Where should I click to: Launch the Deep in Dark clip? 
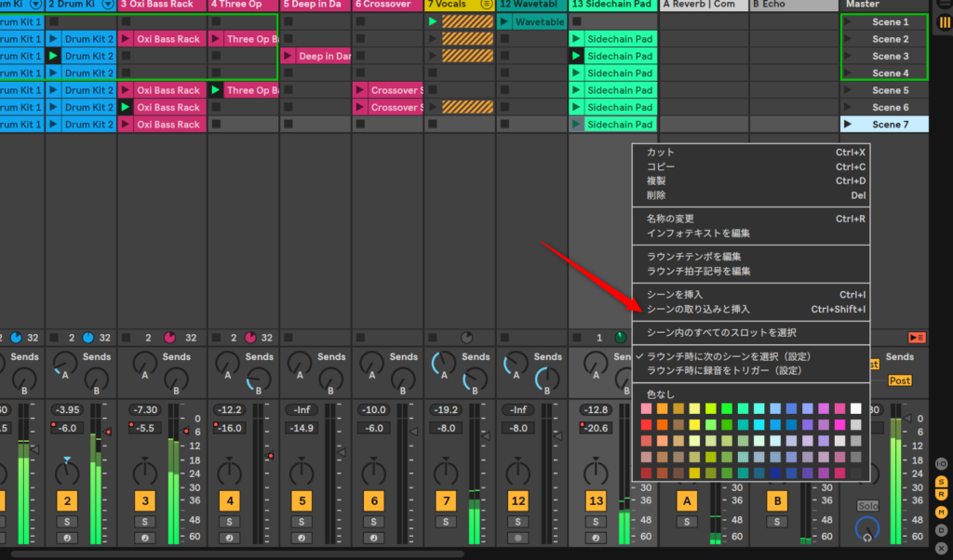pyautogui.click(x=289, y=57)
